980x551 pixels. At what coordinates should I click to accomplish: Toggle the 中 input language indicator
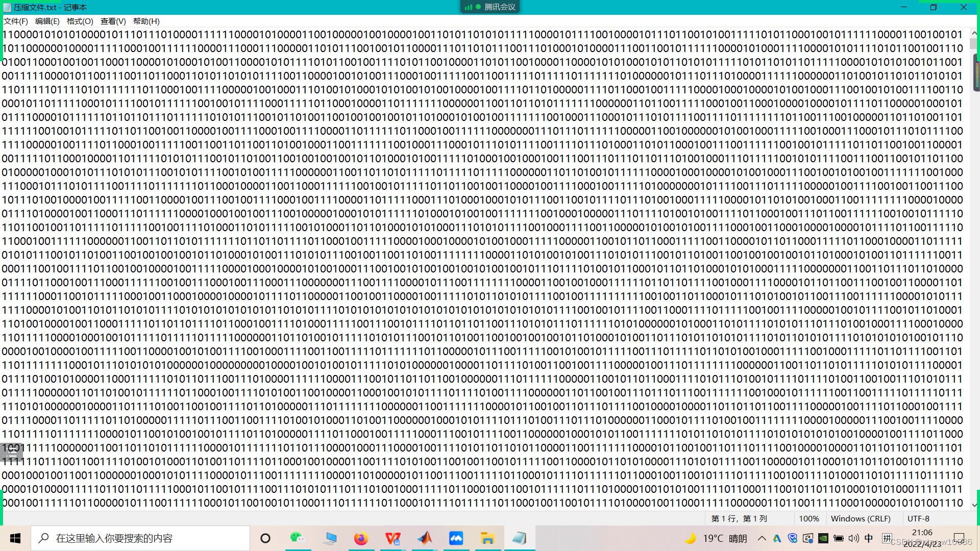click(x=869, y=538)
